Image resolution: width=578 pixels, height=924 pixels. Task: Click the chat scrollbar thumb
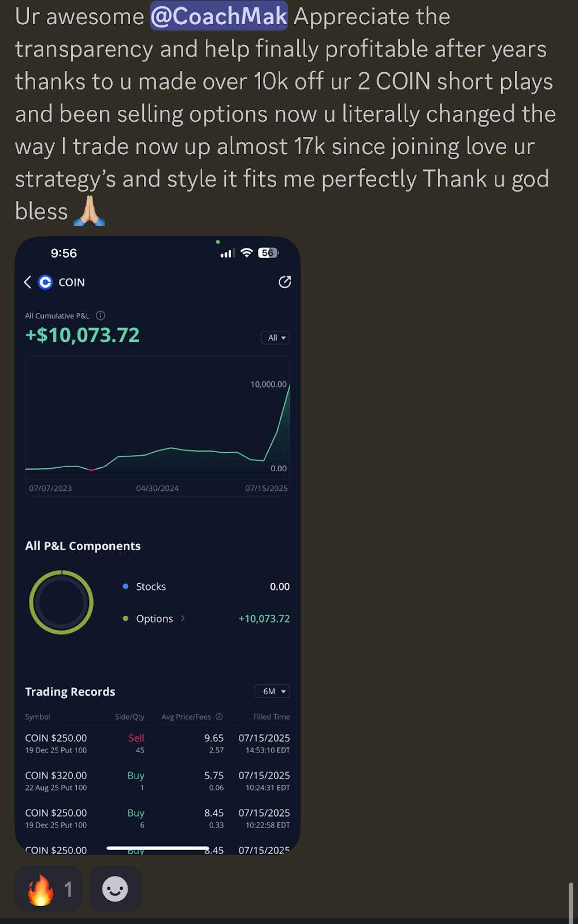571,900
